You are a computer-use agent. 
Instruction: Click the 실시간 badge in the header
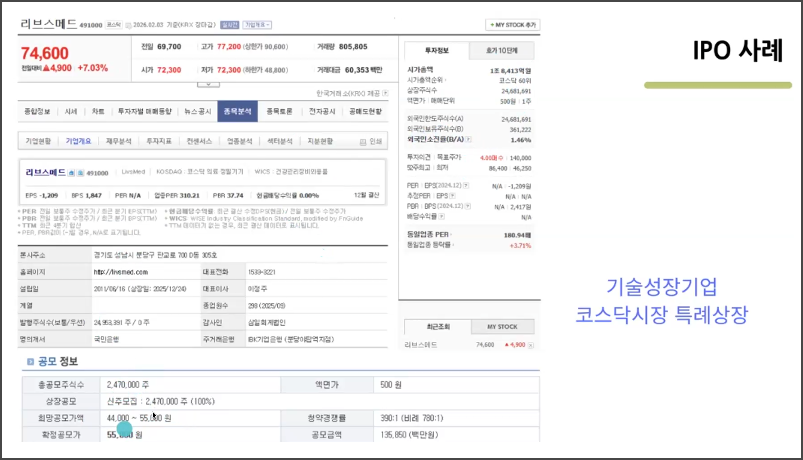click(229, 25)
